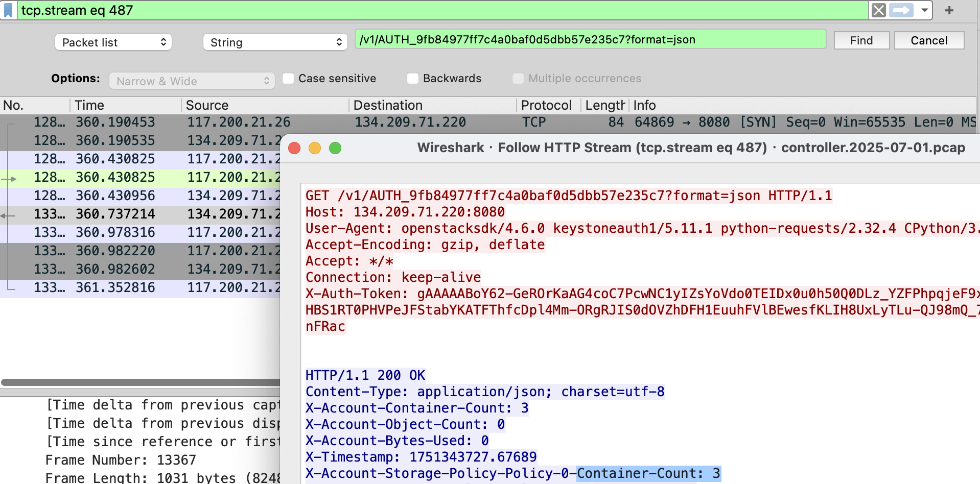Zoom the Follow HTTP Stream window with green button
This screenshot has height=484, width=980.
pos(335,148)
